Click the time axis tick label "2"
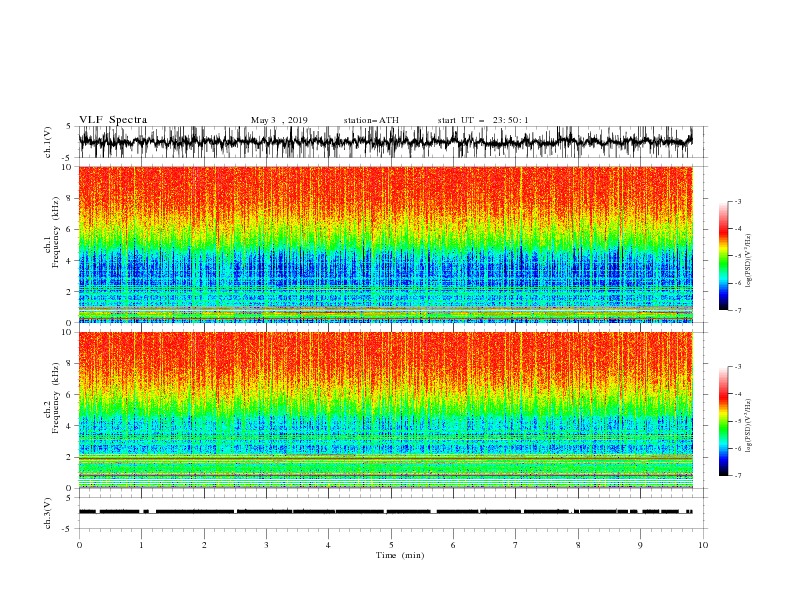The image size is (792, 612). tap(204, 545)
